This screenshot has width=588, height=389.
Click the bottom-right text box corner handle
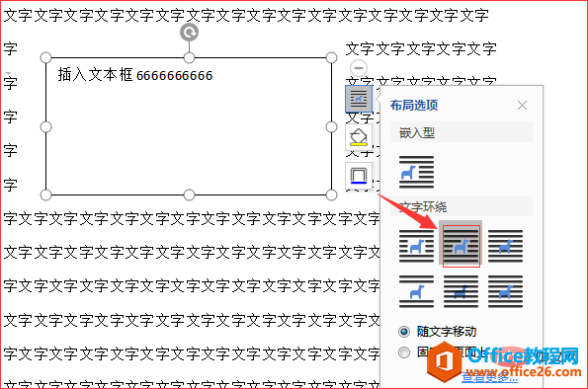331,194
